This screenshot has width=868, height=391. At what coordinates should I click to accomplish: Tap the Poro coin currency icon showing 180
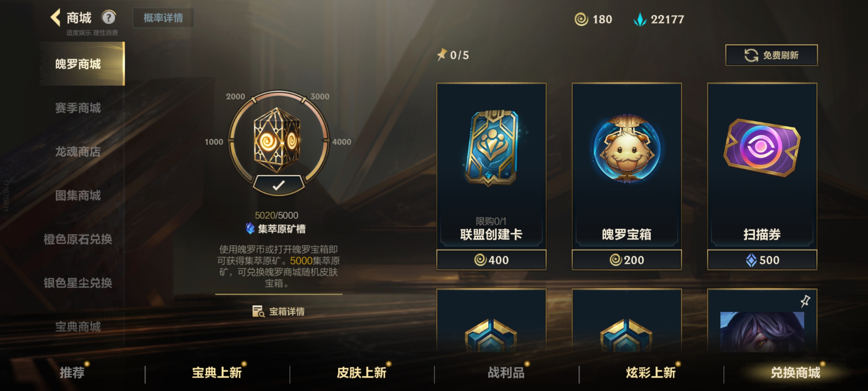tap(581, 19)
